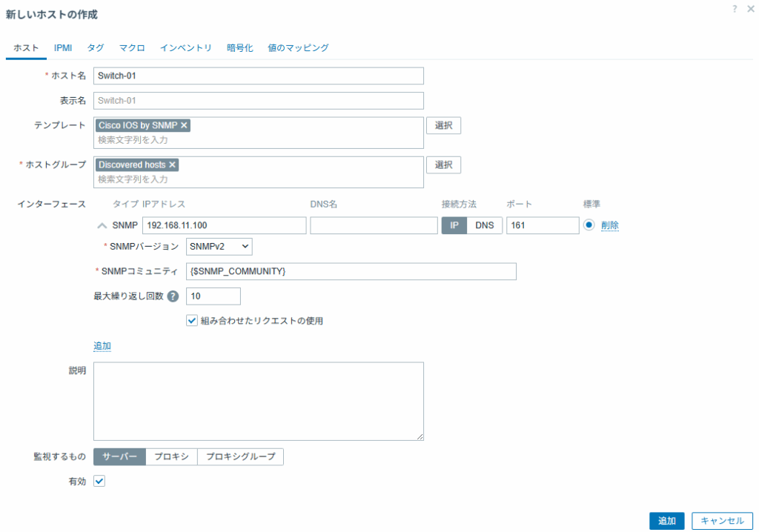759x532 pixels.
Task: Click the ? help icon at top right
Action: [x=734, y=9]
